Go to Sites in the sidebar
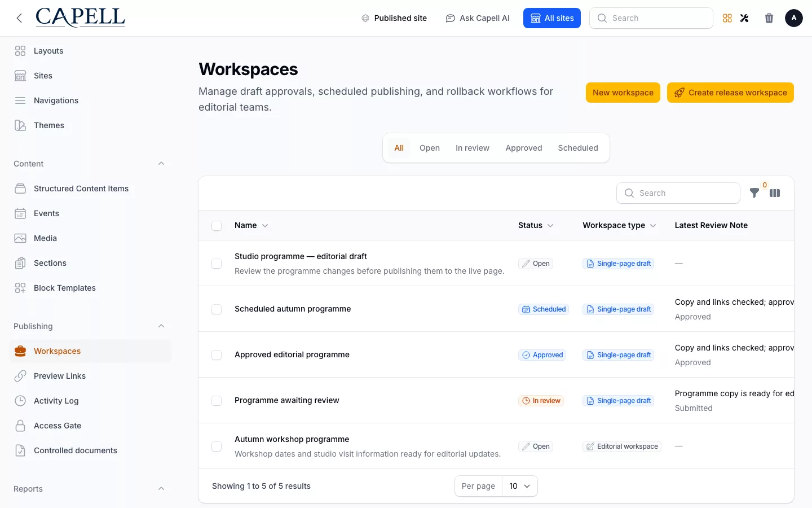Screen dimensions: 812x508 tap(90, 76)
